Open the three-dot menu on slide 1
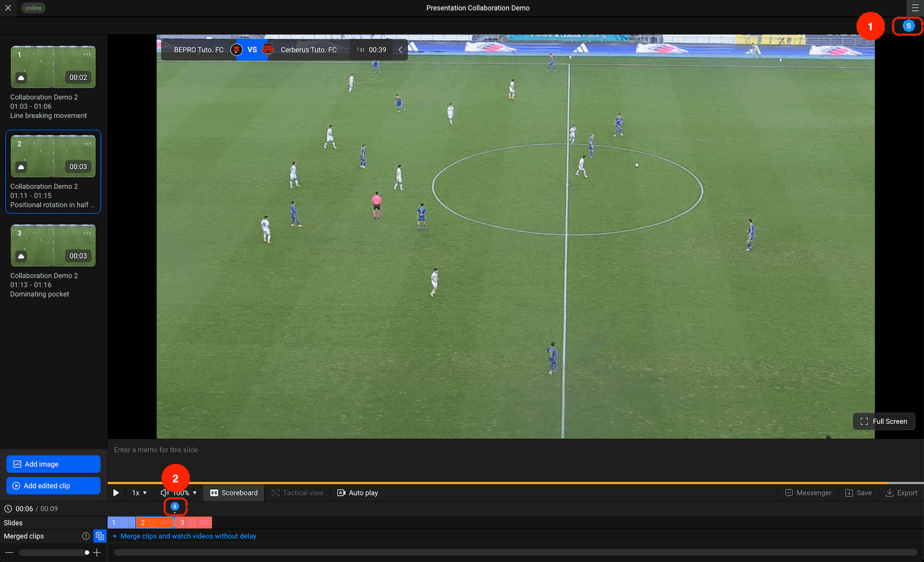Screen dimensions: 924x562 (87, 54)
